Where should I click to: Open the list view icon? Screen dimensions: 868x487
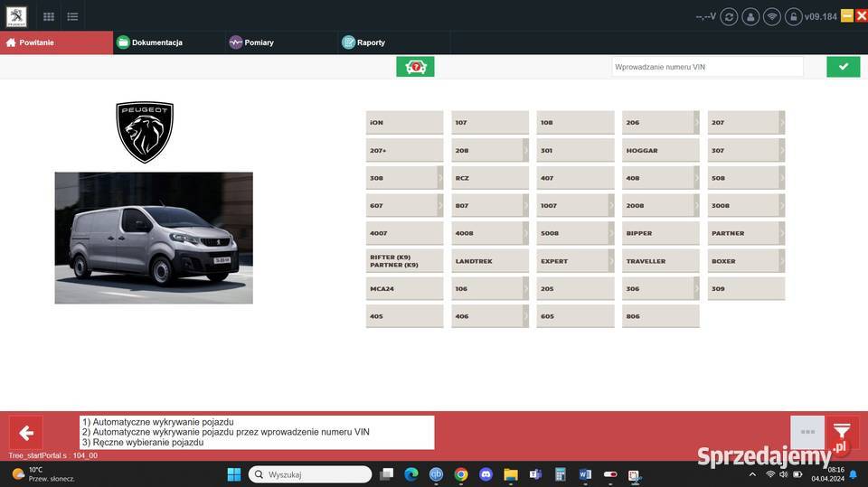(72, 16)
